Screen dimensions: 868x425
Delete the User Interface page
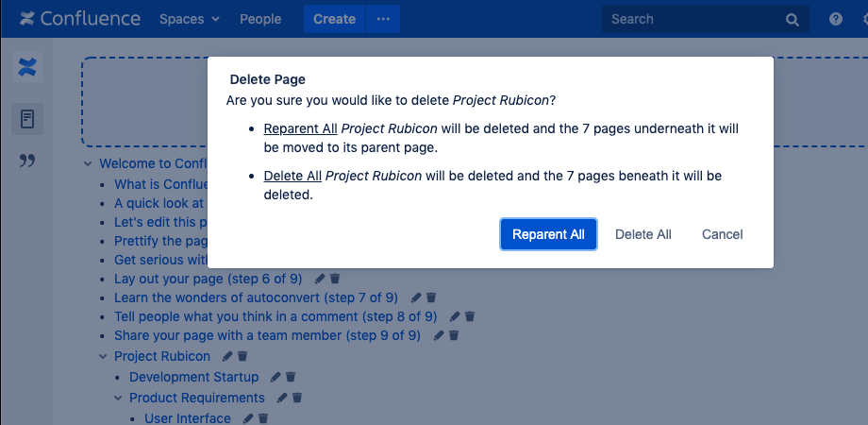click(263, 418)
